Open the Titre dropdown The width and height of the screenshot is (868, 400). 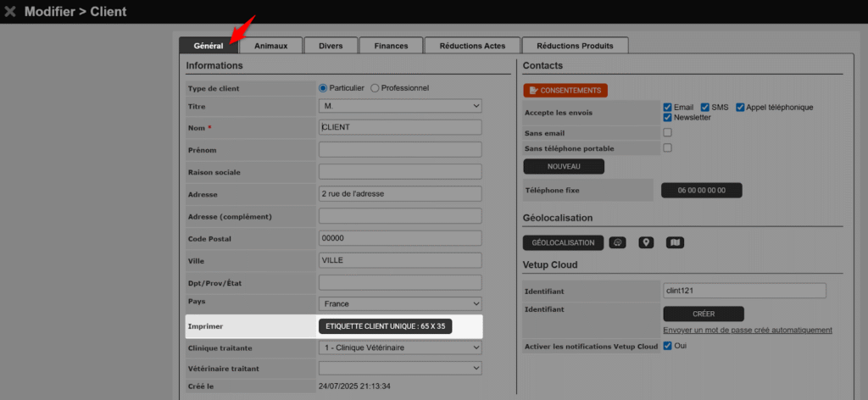click(400, 106)
